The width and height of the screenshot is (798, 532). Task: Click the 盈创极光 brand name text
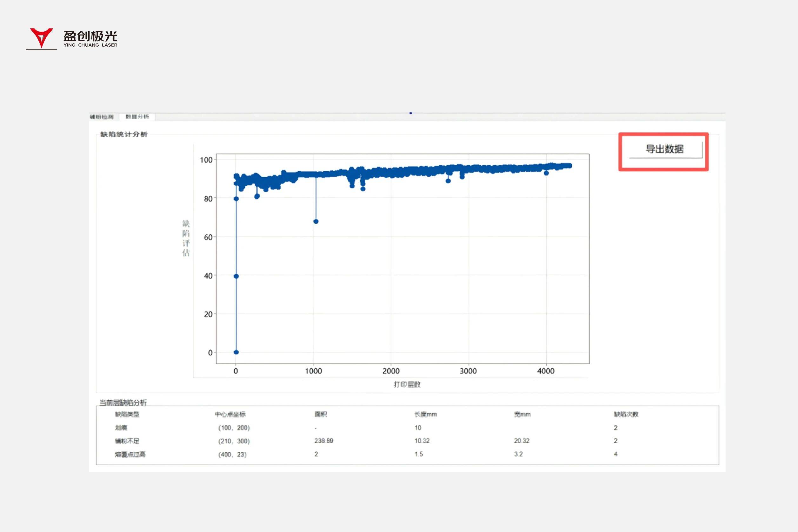pos(90,36)
